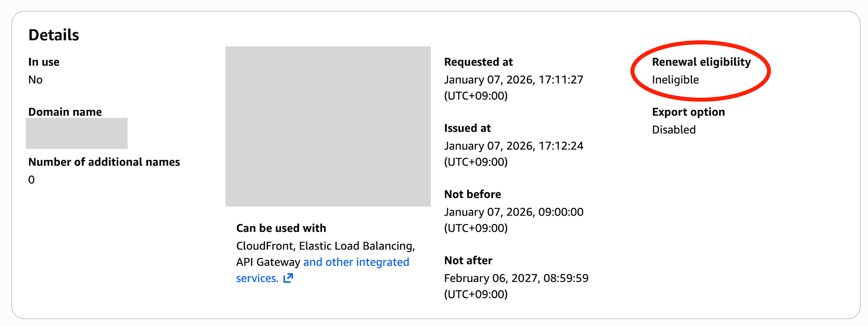Click the Domain name label
Screen dimensions: 868x326
[x=65, y=112]
